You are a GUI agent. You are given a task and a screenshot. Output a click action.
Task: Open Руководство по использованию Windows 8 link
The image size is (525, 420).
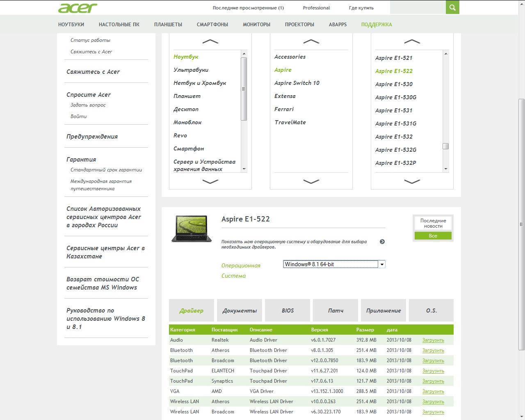106,319
